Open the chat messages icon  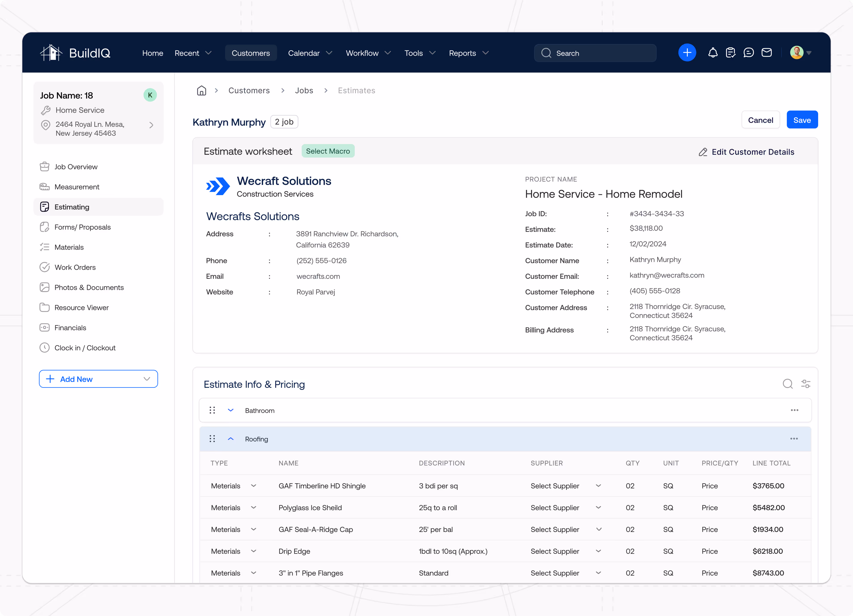click(x=748, y=53)
